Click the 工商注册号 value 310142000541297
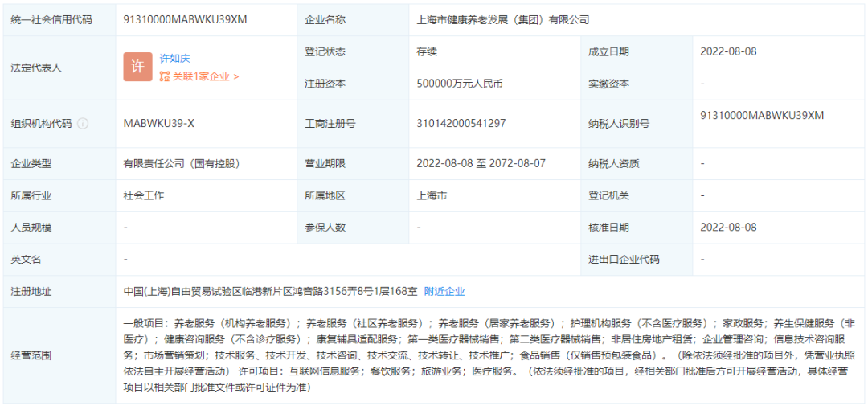The image size is (868, 406). coord(461,123)
